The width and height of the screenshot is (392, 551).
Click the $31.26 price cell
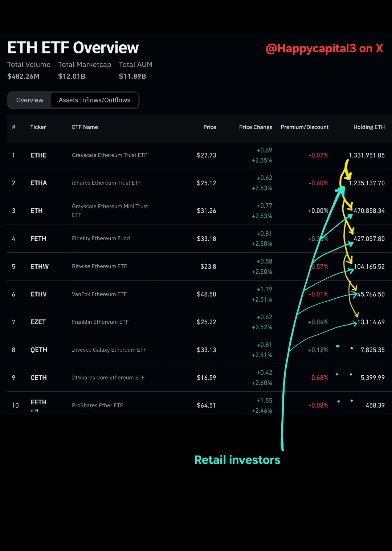(207, 211)
